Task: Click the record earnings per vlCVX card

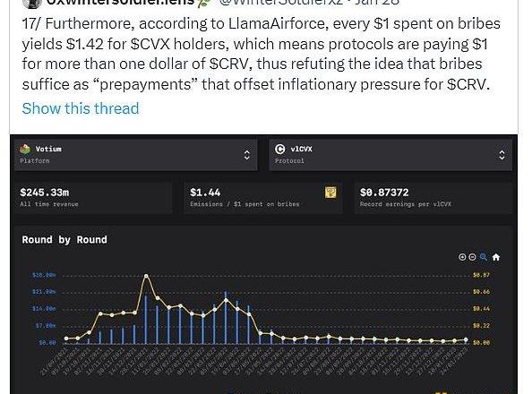Action: pyautogui.click(x=433, y=198)
